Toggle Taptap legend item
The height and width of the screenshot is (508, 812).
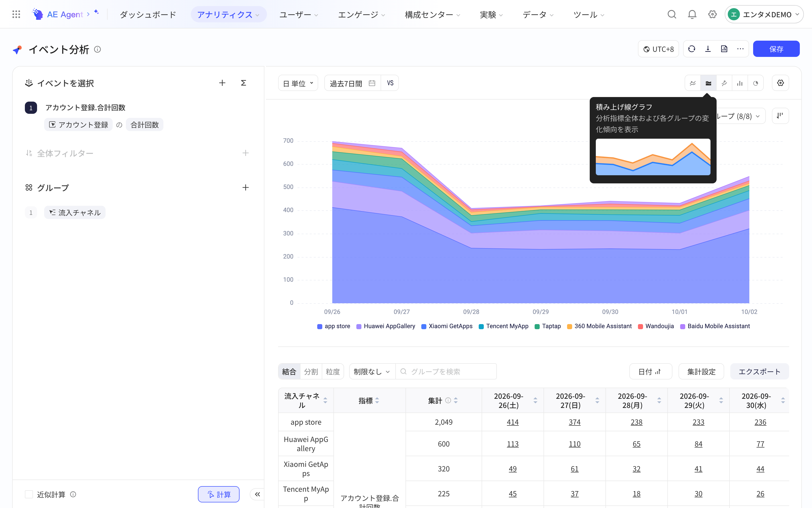(x=548, y=326)
